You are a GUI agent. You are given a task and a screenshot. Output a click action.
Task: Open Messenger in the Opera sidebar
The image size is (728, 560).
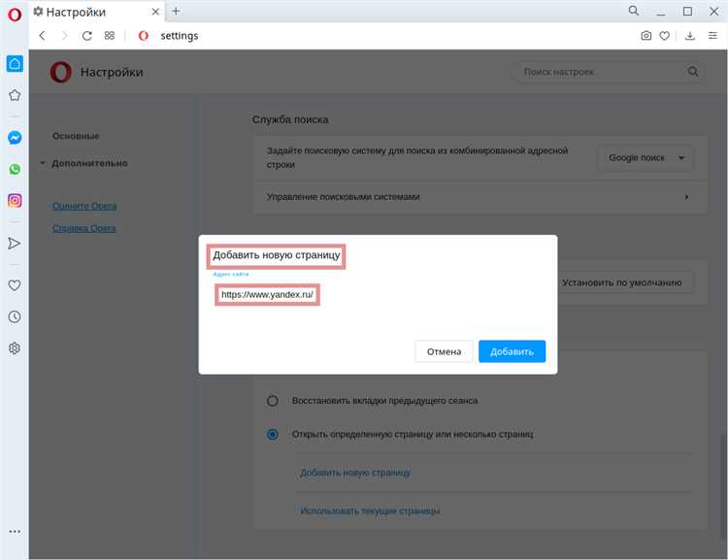point(15,138)
